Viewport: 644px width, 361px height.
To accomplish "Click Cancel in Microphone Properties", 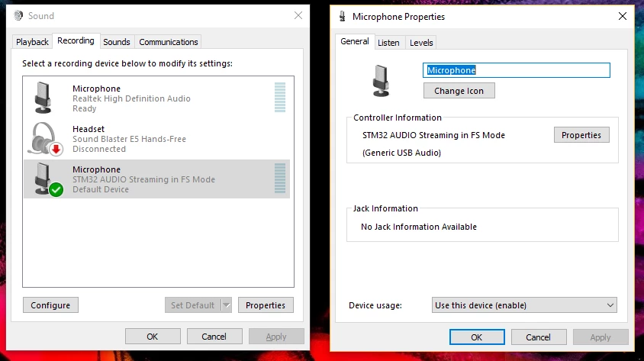I will (x=538, y=337).
